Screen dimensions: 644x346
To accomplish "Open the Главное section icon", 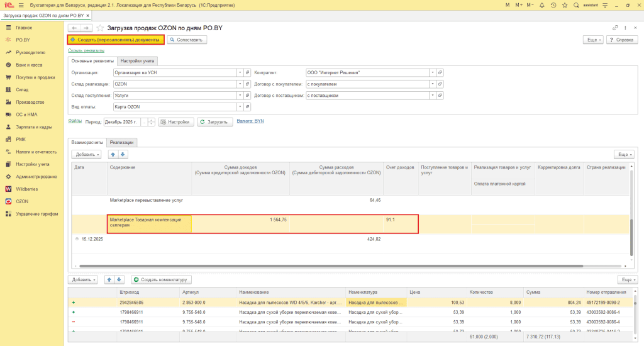I will tap(8, 28).
